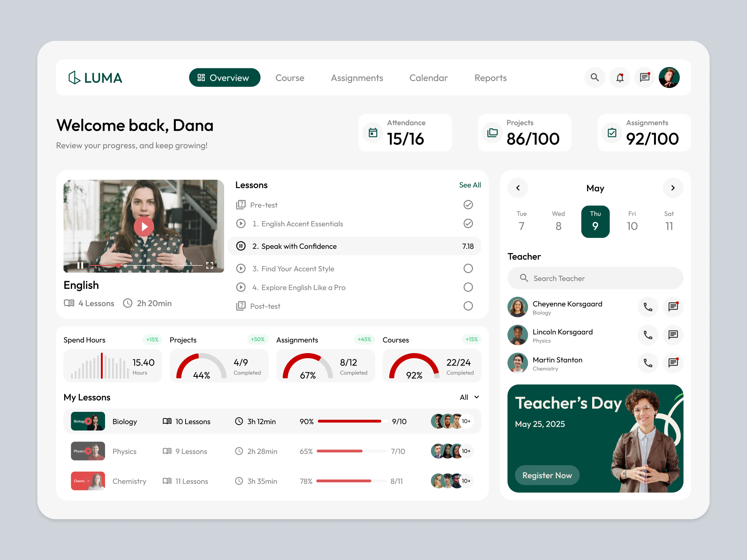
Task: Call teacher Cheyenne Korsgaard
Action: coord(648,307)
